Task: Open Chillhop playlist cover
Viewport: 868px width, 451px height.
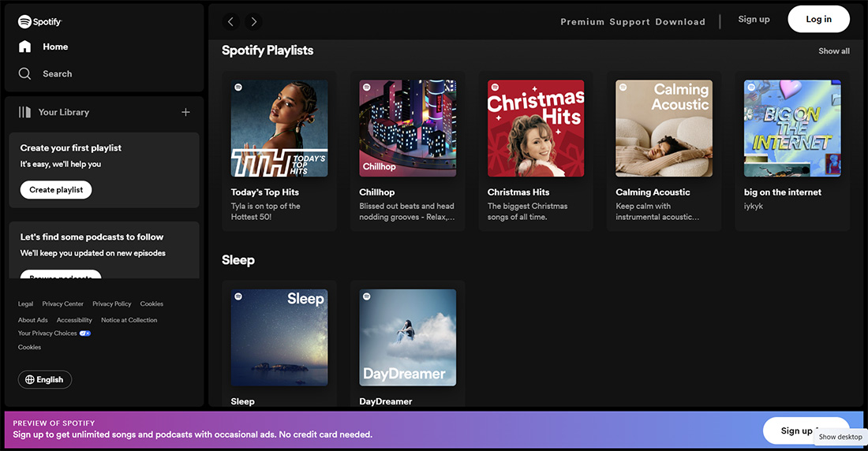Action: [407, 129]
